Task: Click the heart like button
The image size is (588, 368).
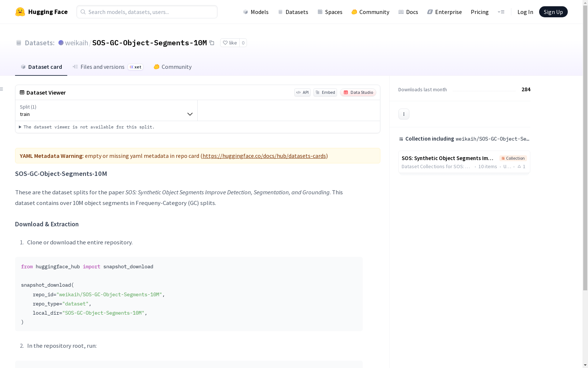Action: point(230,43)
